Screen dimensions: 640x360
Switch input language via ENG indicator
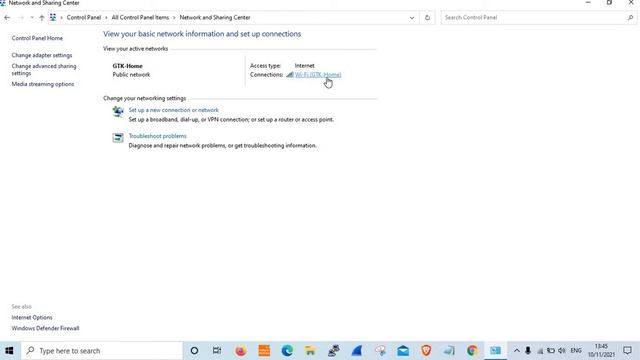click(x=576, y=351)
